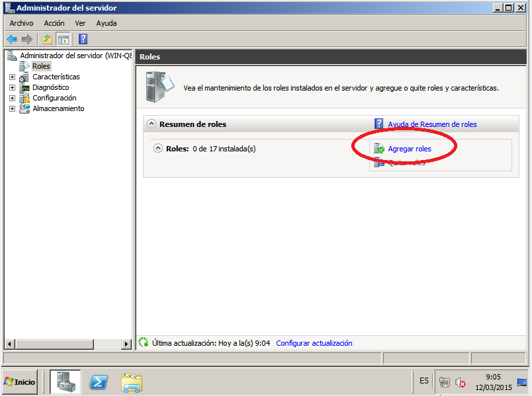The height and width of the screenshot is (396, 532).
Task: Select Administrador del servidor root node
Action: [x=75, y=56]
